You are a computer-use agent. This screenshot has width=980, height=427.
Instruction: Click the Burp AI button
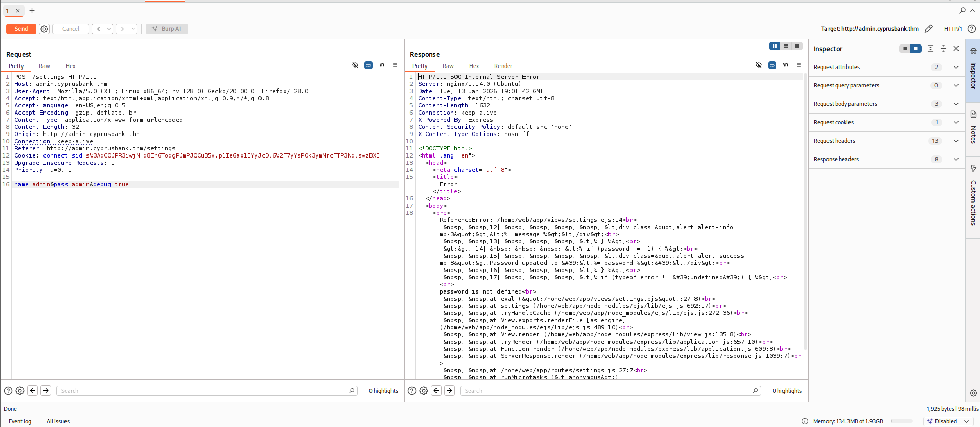[x=167, y=29]
